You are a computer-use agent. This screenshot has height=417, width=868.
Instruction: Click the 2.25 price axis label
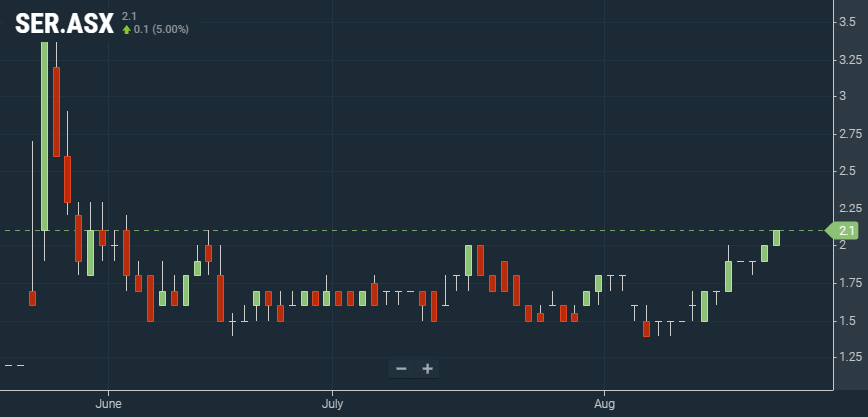pos(851,208)
